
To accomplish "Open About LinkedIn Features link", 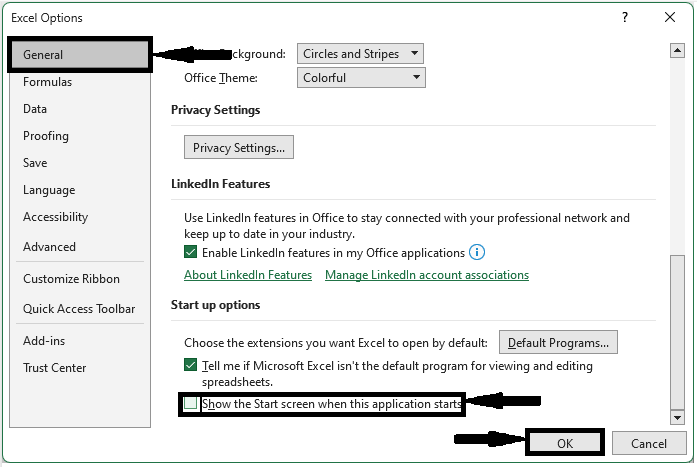I will coord(248,275).
